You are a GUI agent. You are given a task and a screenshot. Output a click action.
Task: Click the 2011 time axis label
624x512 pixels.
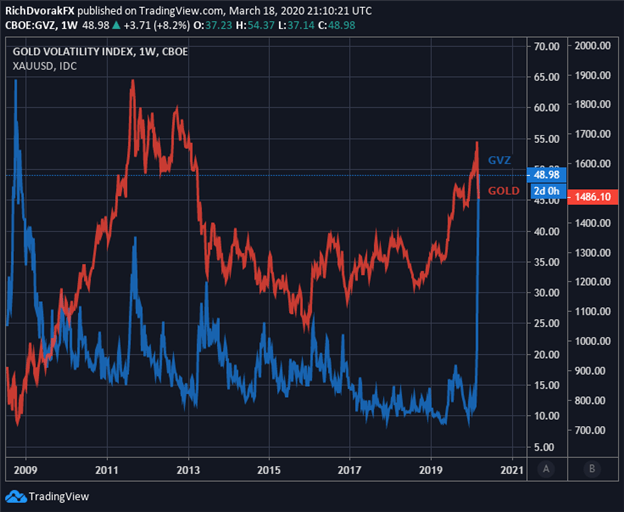(x=107, y=470)
